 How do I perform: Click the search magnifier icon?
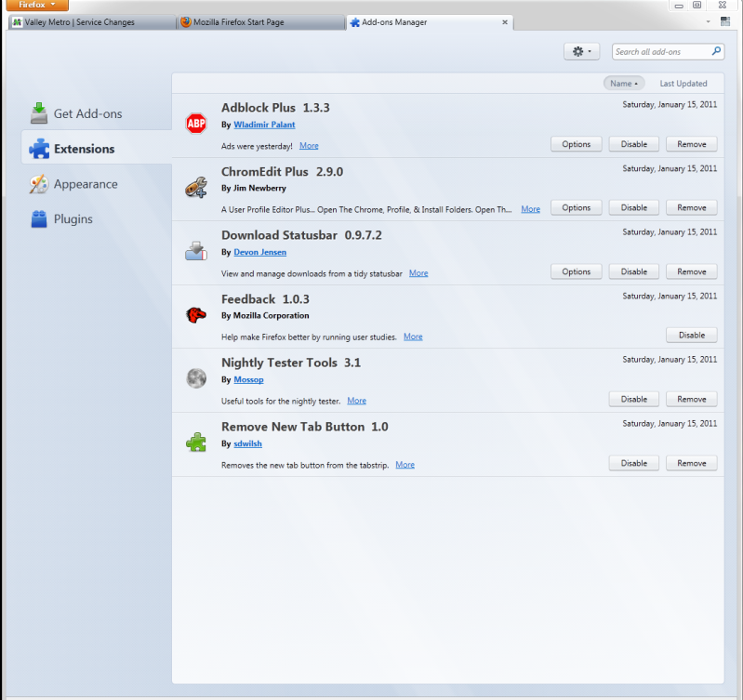pos(716,51)
